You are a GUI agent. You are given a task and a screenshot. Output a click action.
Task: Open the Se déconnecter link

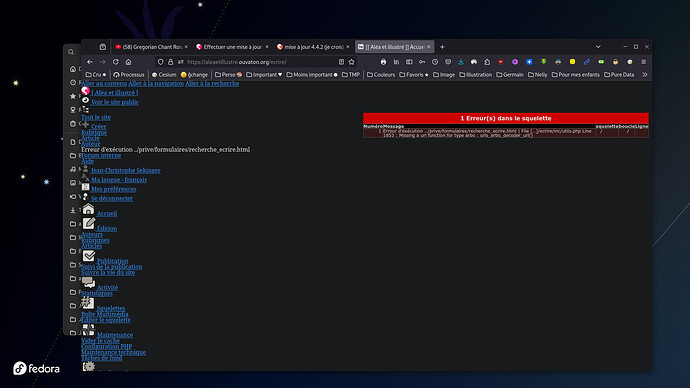click(x=112, y=198)
